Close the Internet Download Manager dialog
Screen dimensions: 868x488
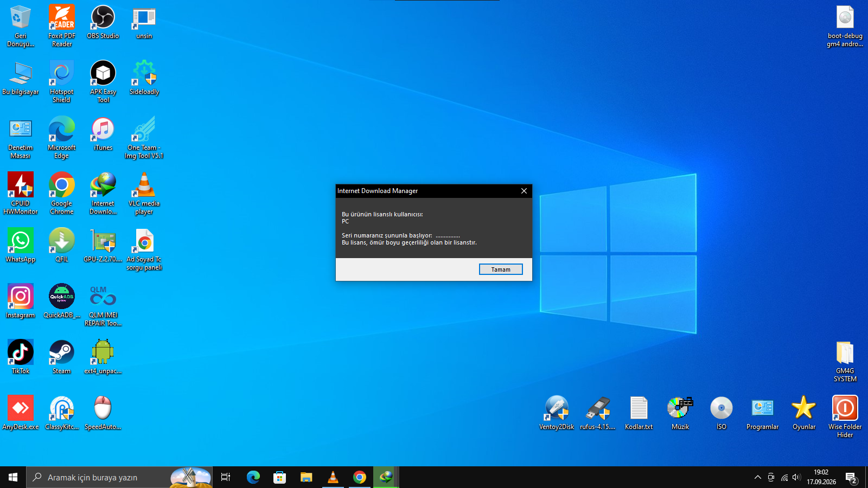(524, 191)
